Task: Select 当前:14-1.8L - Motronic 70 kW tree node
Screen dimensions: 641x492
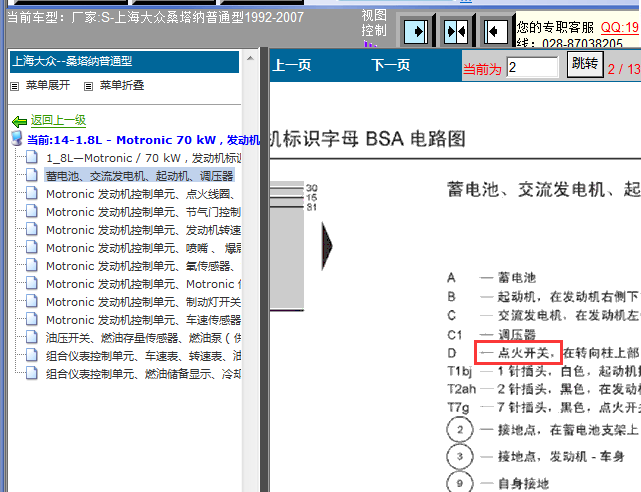Action: pyautogui.click(x=143, y=140)
